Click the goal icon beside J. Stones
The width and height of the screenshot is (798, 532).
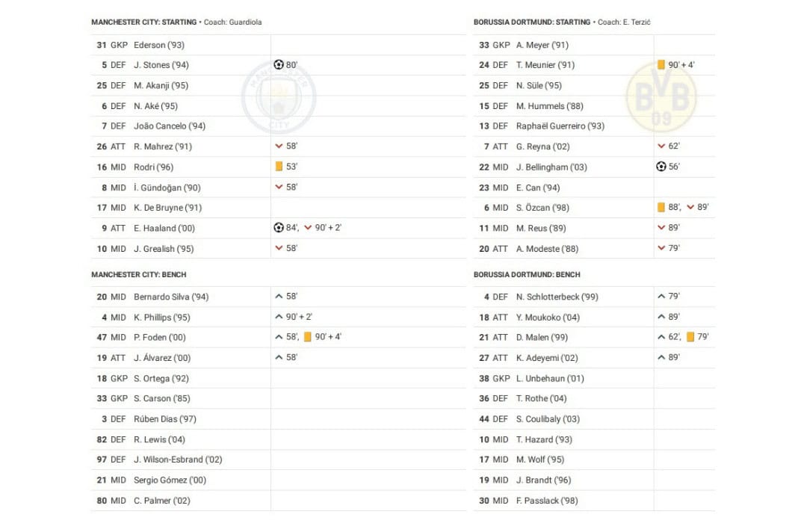click(279, 65)
